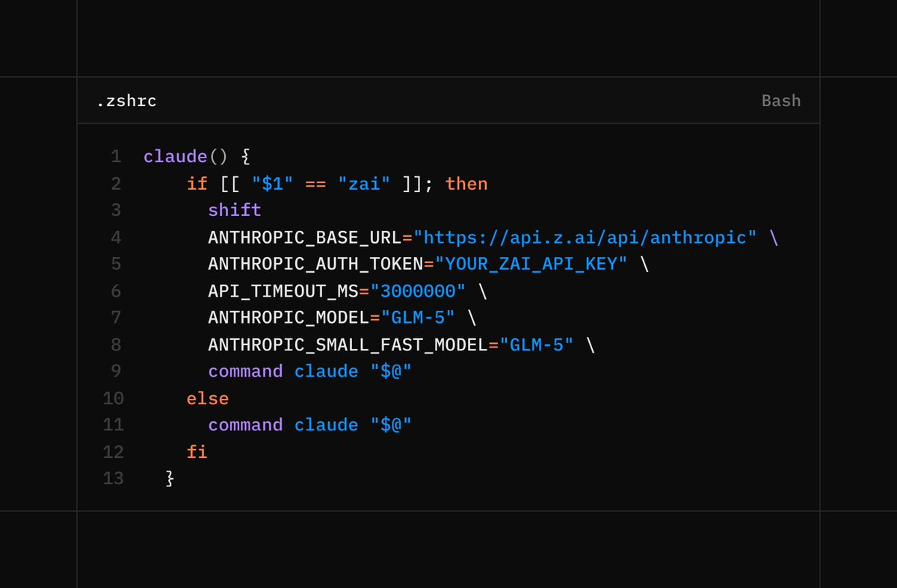This screenshot has width=897, height=588.
Task: Click the else keyword on line 10
Action: pos(207,398)
